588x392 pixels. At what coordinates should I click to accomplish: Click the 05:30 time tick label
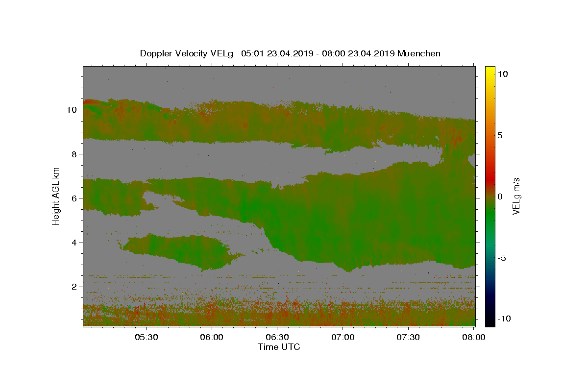[x=146, y=337]
